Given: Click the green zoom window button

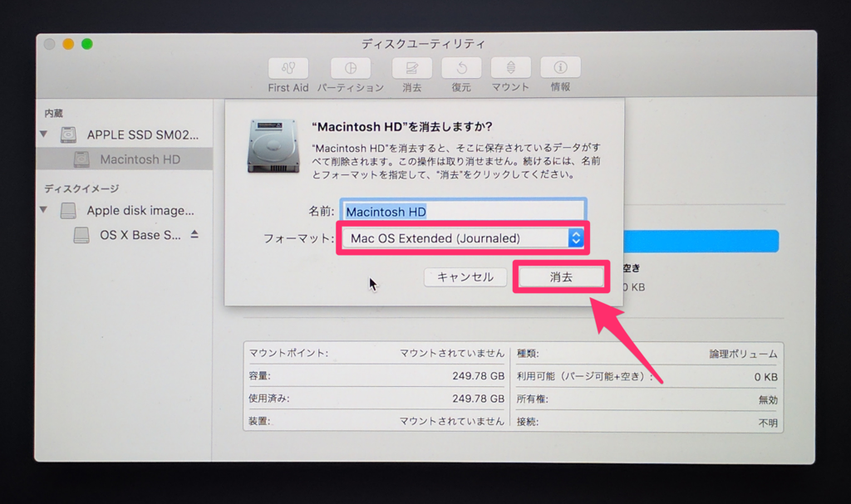Looking at the screenshot, I should click(x=86, y=44).
